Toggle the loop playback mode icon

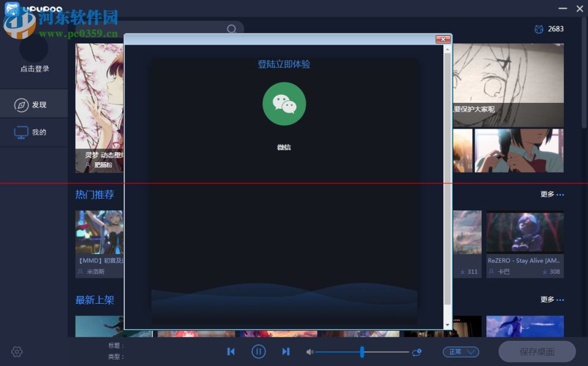(x=417, y=352)
